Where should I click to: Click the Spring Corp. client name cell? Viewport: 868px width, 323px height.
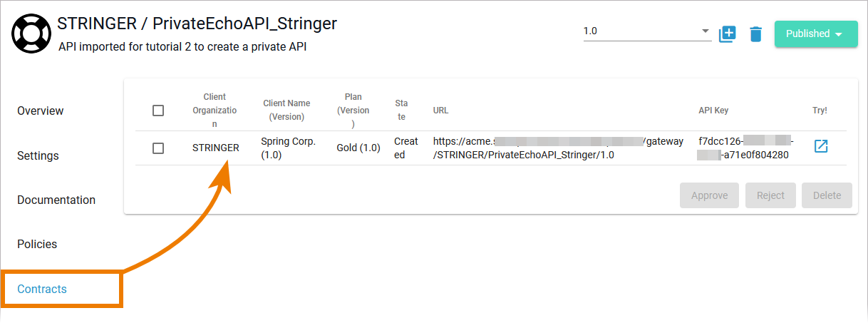288,148
